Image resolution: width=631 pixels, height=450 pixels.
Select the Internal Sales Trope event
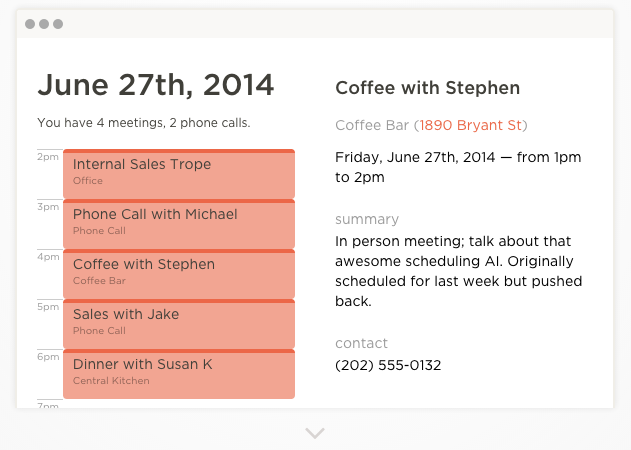click(x=179, y=173)
